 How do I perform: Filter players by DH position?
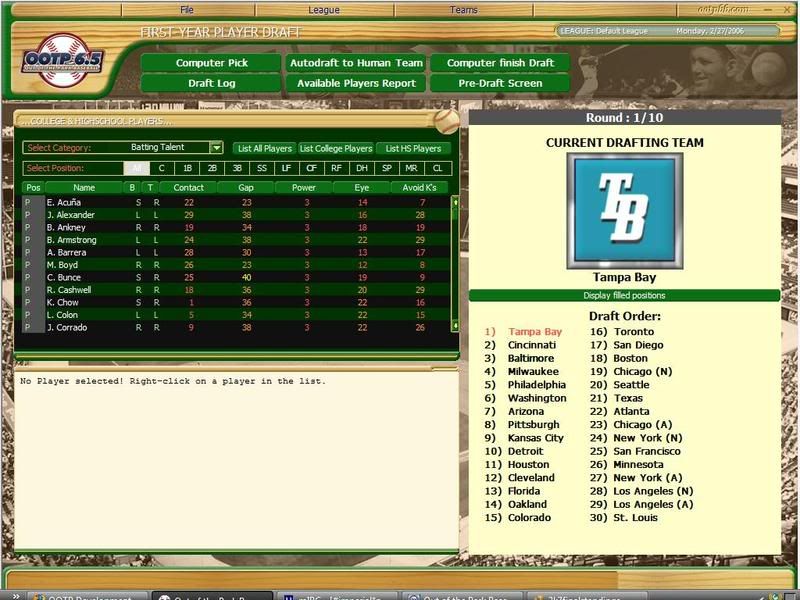pyautogui.click(x=362, y=168)
